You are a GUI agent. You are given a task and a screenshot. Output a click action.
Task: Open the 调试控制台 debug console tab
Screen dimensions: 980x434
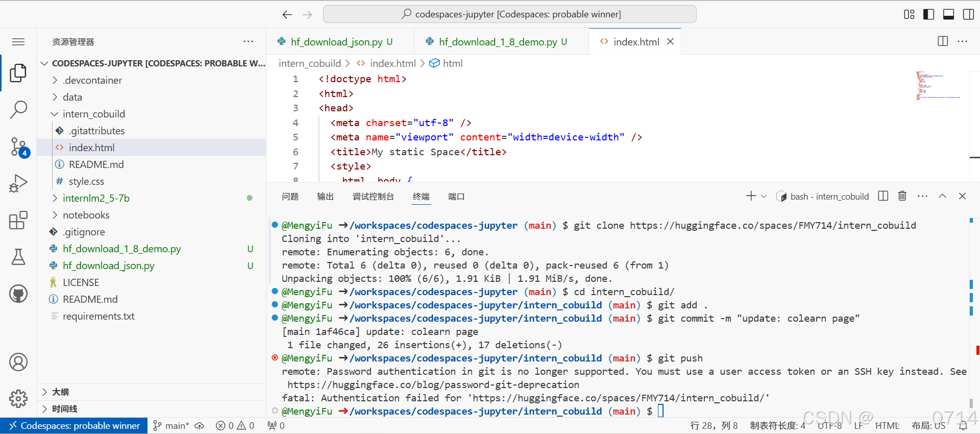pyautogui.click(x=373, y=197)
